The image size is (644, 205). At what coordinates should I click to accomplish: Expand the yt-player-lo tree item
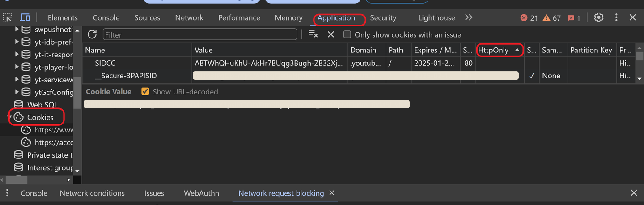tap(17, 67)
